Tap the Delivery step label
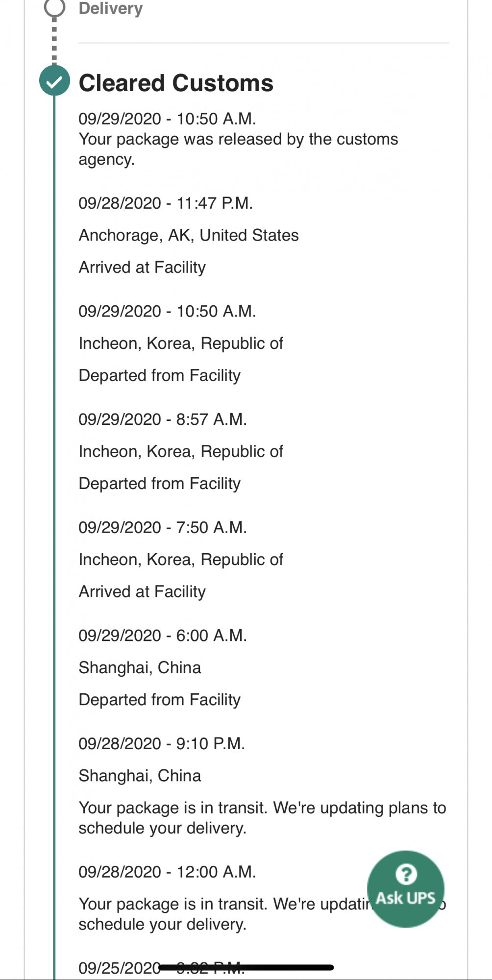Viewport: 492px width, 980px height. pos(111,8)
